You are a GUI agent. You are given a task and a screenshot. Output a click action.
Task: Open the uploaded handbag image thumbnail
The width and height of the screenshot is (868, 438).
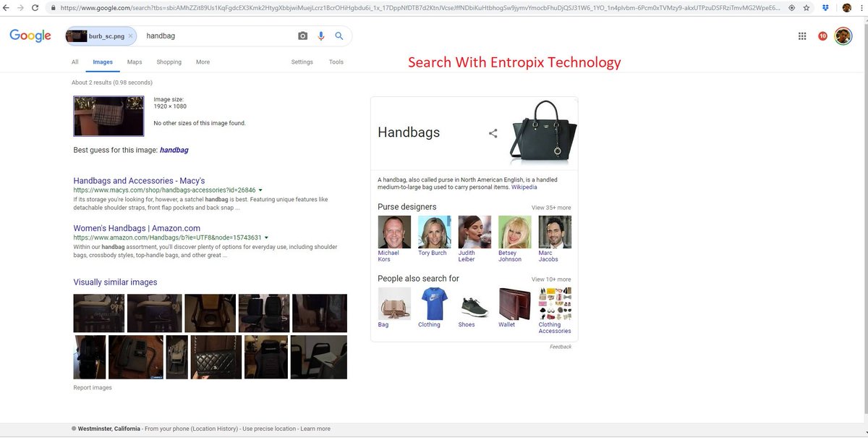pos(109,116)
